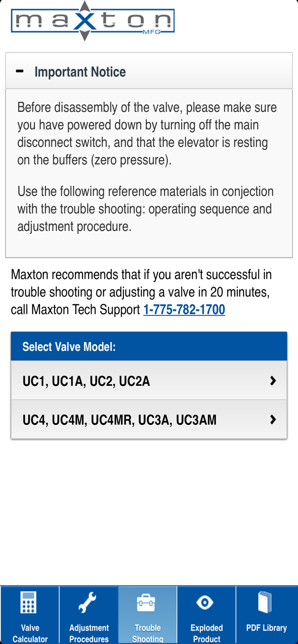Tap the calculator icon above Valve Calculator

tap(29, 602)
